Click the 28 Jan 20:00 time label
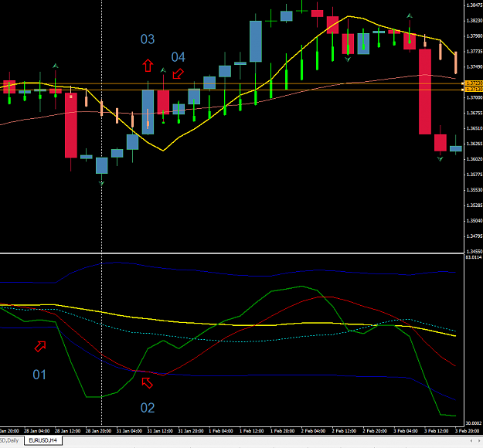The image size is (483, 448). [98, 431]
